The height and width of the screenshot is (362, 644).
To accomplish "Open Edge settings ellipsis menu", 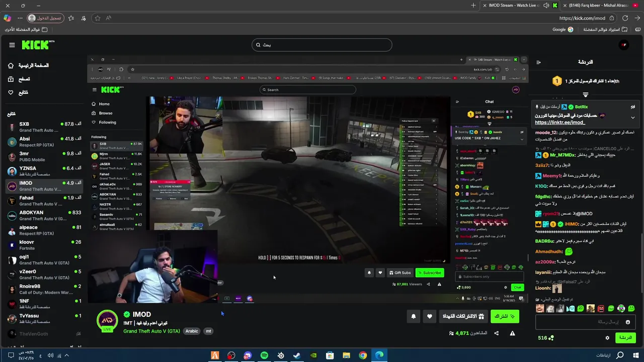I will click(20, 18).
